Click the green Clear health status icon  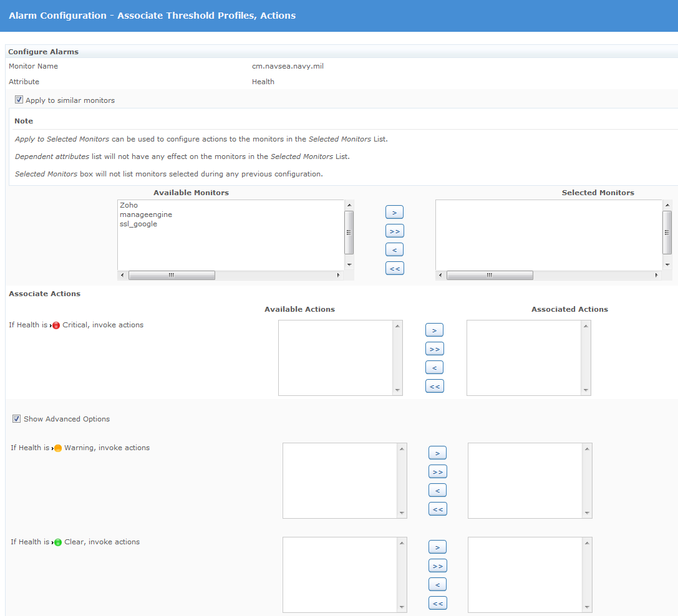(x=58, y=542)
